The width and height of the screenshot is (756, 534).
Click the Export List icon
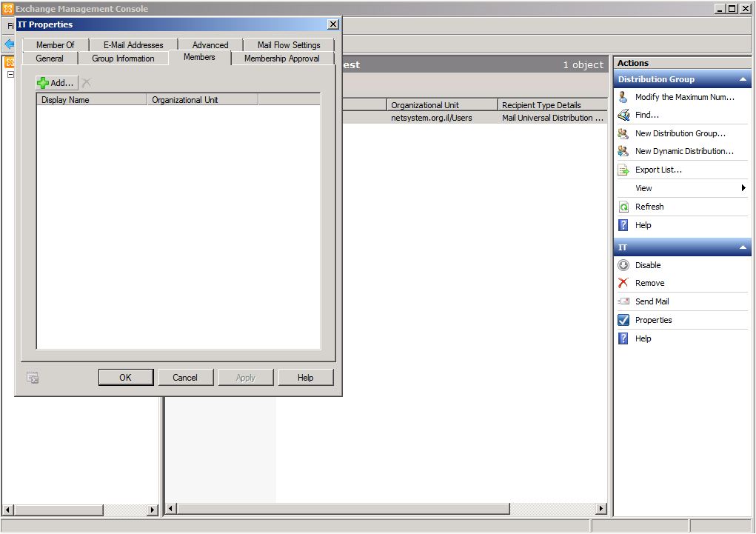pyautogui.click(x=623, y=170)
